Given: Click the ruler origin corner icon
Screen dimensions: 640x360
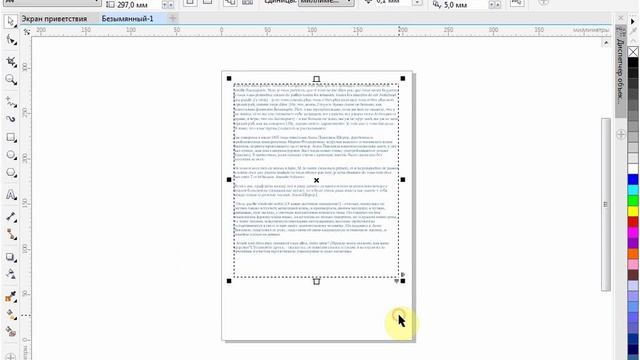Looking at the screenshot, I should pyautogui.click(x=27, y=31).
